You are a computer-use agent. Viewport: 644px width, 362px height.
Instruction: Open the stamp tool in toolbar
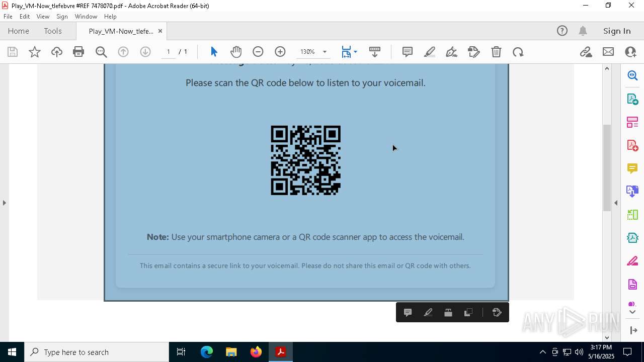point(474,52)
